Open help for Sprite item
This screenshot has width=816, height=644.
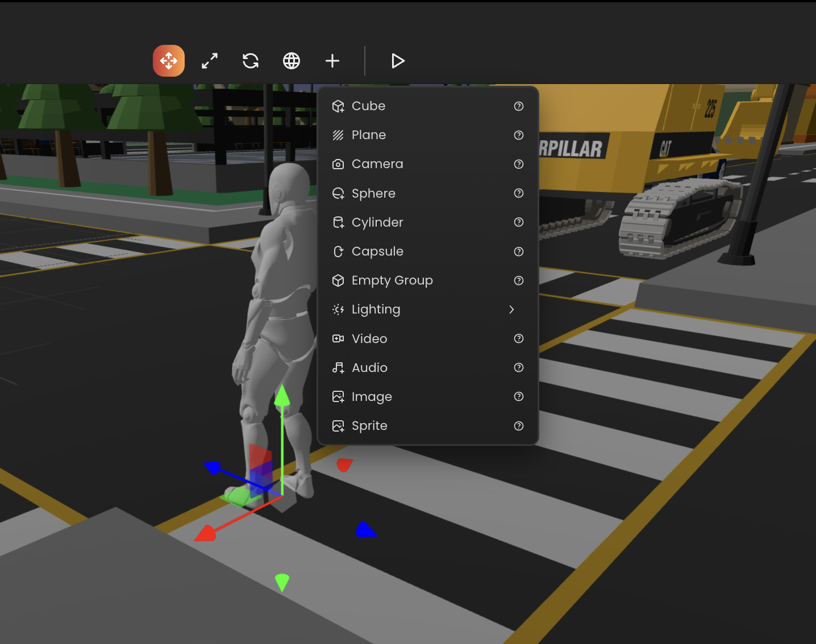click(519, 426)
